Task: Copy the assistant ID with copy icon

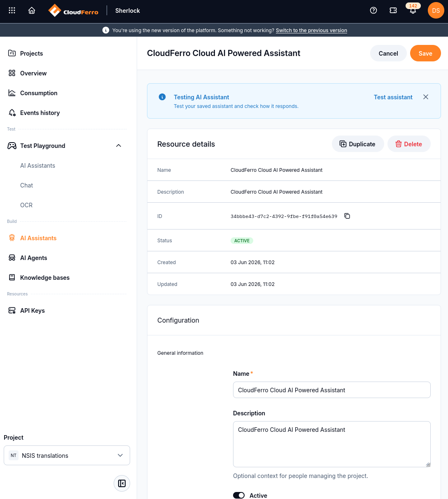Action: (x=347, y=216)
